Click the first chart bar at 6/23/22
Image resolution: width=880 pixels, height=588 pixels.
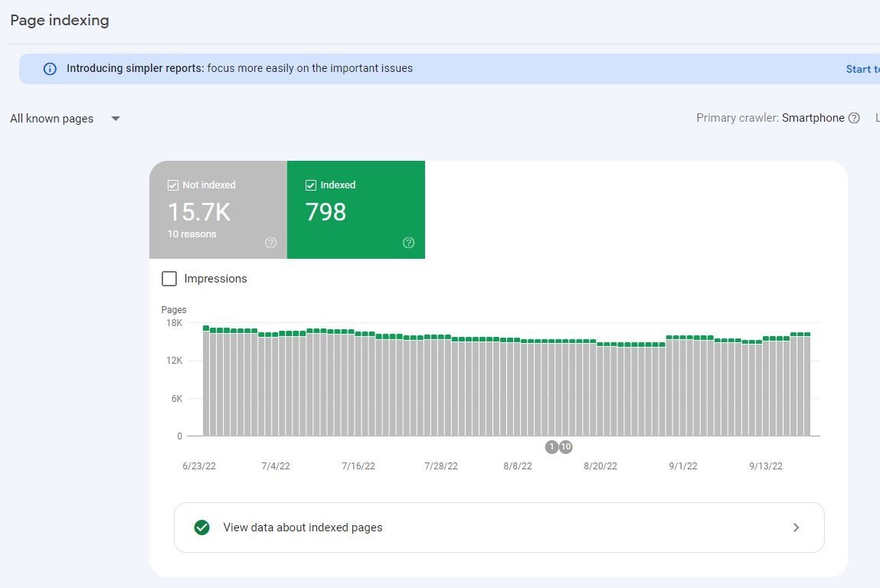point(206,383)
